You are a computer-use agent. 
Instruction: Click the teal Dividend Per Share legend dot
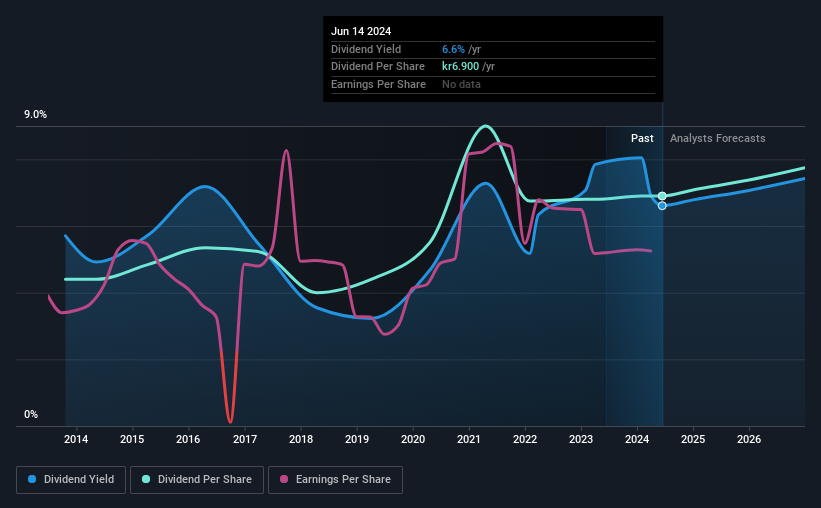tap(146, 479)
